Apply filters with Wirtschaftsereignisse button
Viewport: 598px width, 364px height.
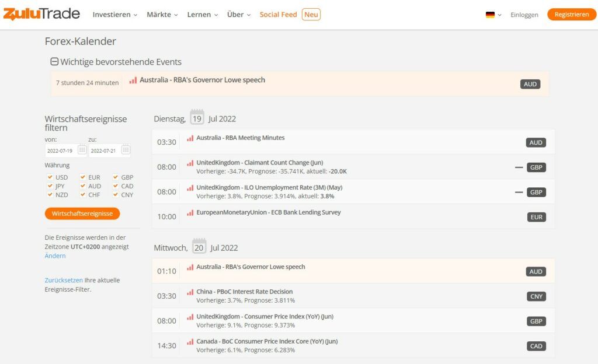click(82, 213)
